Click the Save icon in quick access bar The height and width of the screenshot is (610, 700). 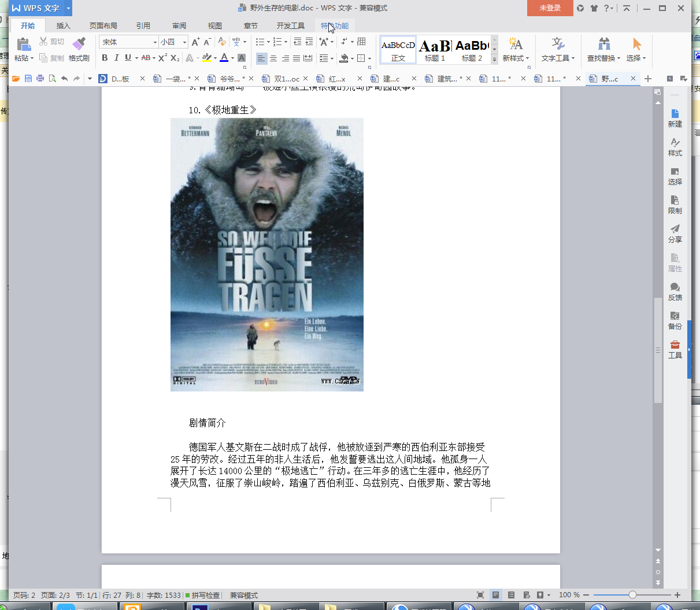click(x=28, y=79)
